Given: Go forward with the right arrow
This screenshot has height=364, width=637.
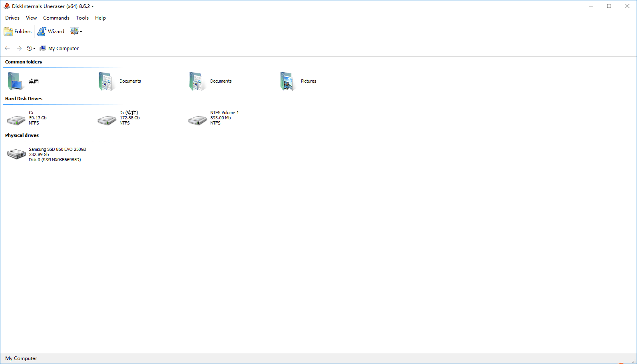Looking at the screenshot, I should pyautogui.click(x=19, y=48).
